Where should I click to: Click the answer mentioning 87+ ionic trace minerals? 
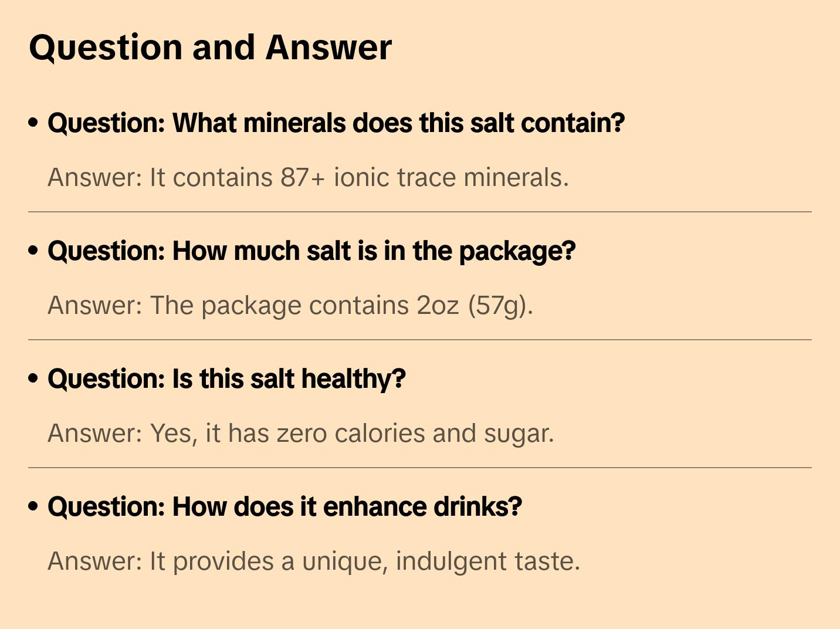coord(308,177)
